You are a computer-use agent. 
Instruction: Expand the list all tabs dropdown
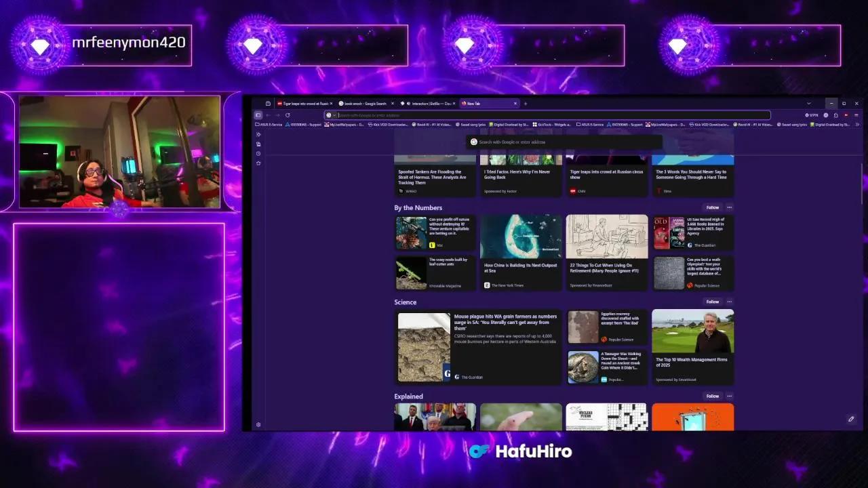click(x=808, y=104)
